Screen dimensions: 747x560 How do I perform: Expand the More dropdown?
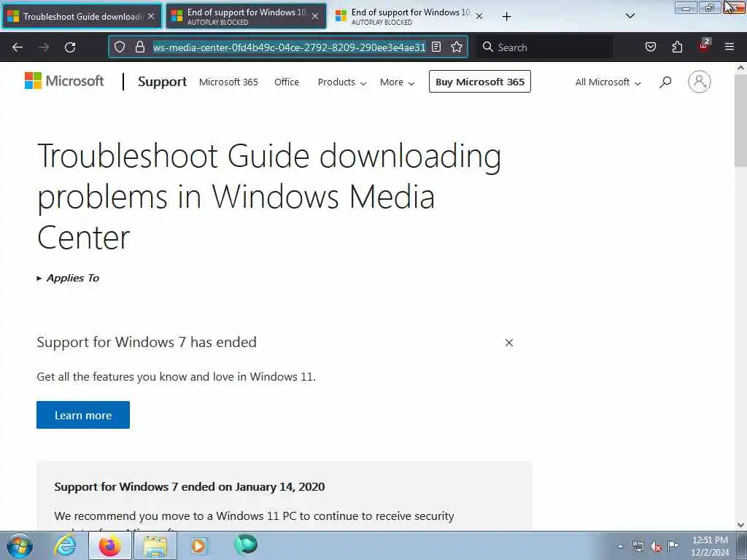pos(397,82)
